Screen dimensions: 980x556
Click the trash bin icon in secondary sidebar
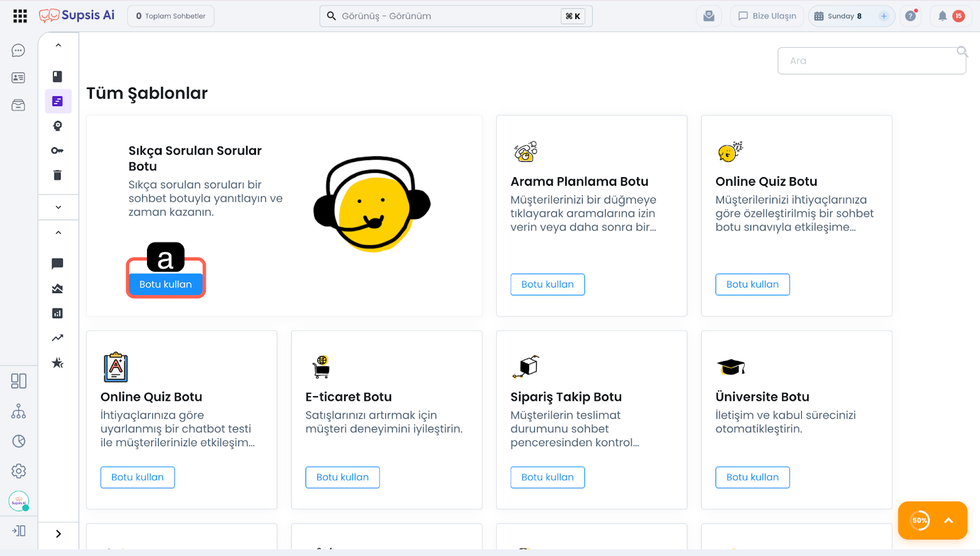58,175
